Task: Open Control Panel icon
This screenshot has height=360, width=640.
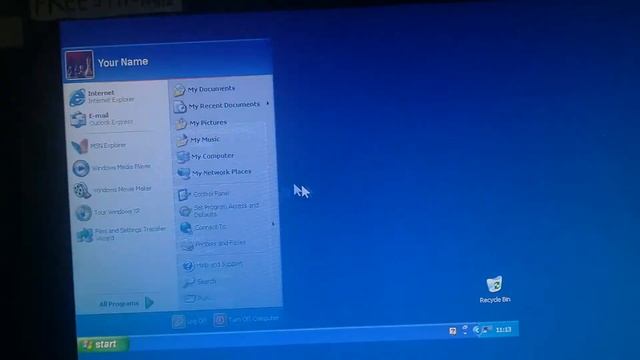Action: click(x=184, y=194)
